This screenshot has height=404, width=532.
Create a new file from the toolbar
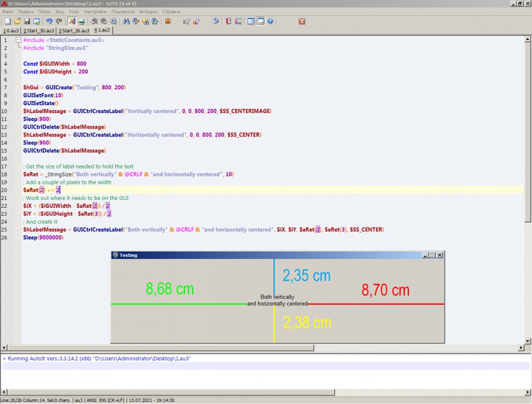[x=7, y=21]
